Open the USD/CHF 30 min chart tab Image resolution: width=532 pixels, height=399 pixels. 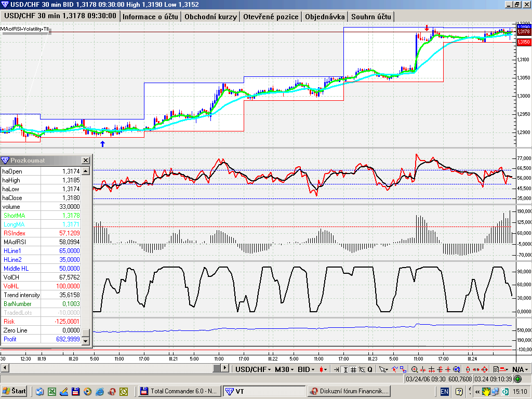point(60,16)
